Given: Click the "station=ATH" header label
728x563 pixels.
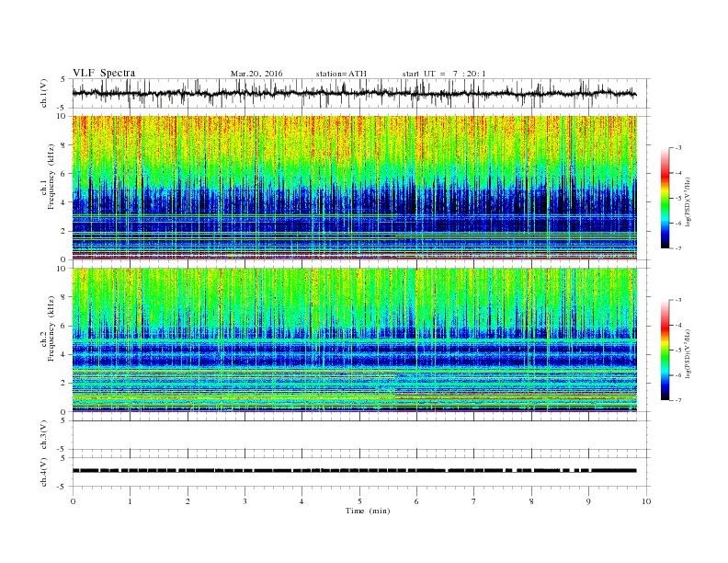Looking at the screenshot, I should click(x=341, y=74).
